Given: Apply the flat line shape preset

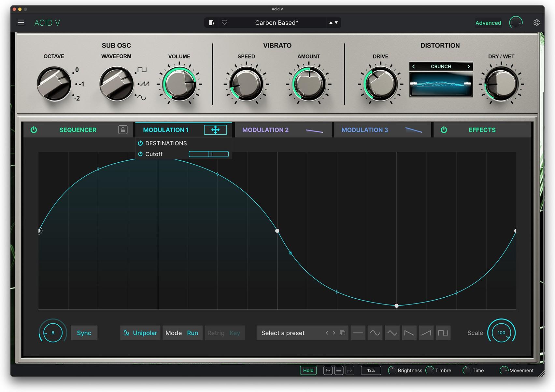Looking at the screenshot, I should (358, 333).
